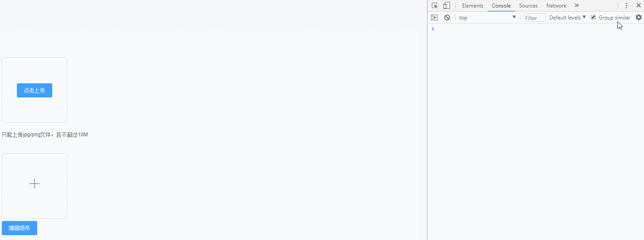This screenshot has width=644, height=240.
Task: Click the plus icon upload card
Action: click(x=35, y=186)
